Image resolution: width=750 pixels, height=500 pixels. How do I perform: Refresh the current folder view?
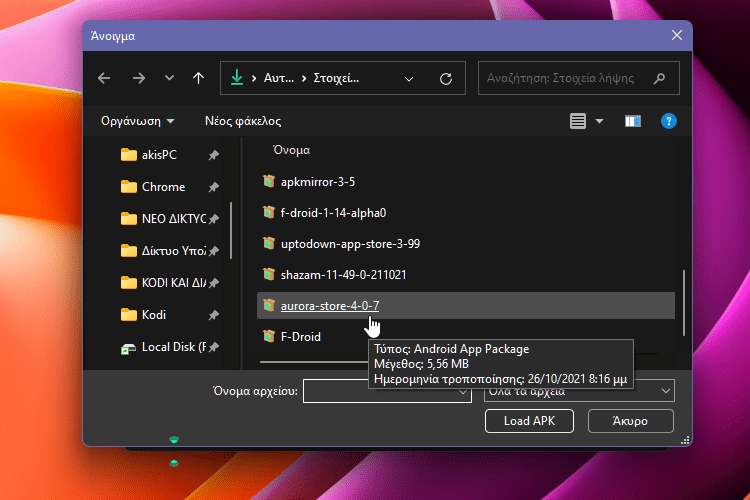point(446,78)
